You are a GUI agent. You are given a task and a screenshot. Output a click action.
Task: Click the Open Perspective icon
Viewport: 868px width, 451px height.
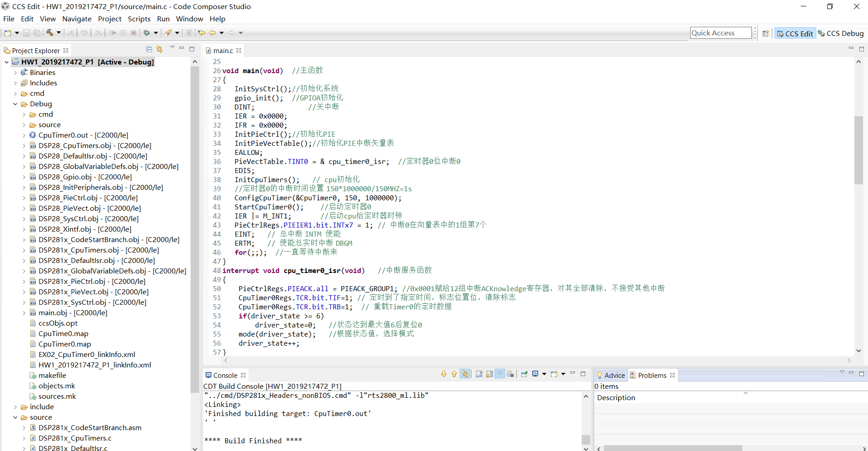point(765,33)
